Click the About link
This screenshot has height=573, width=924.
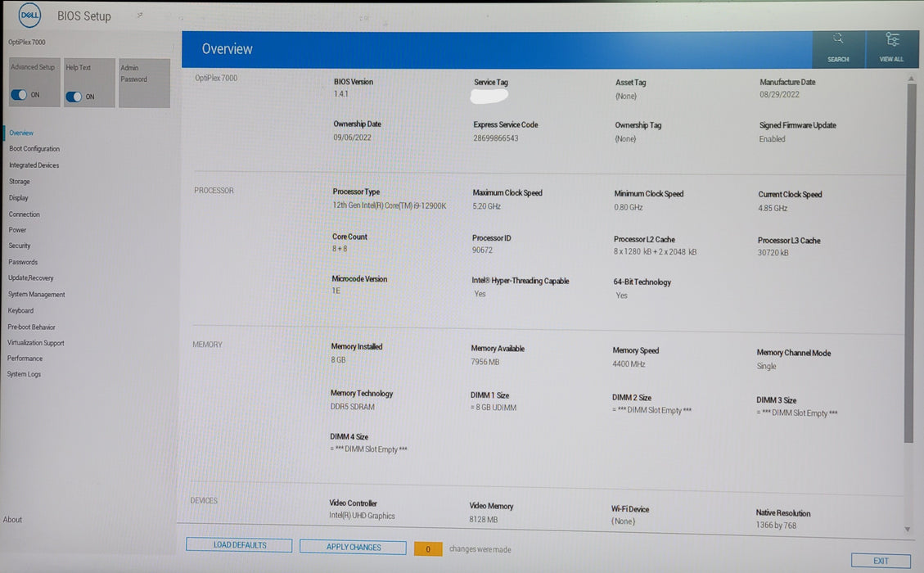point(12,520)
